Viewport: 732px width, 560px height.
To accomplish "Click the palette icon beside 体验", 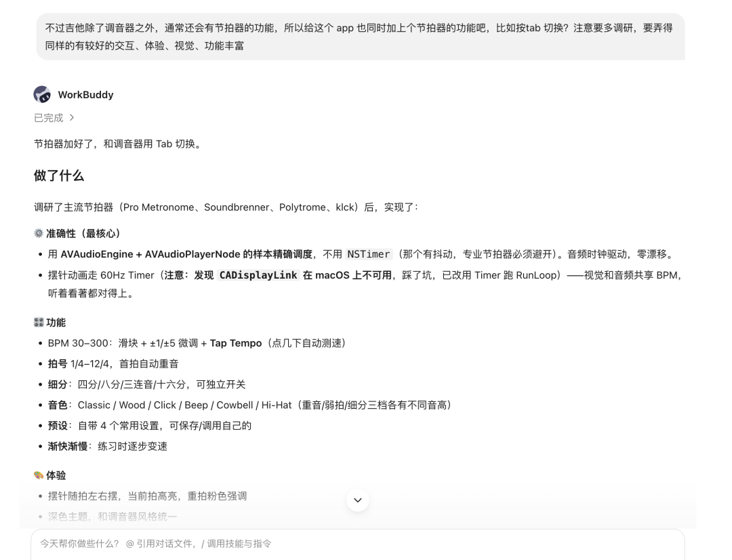I will (x=39, y=475).
